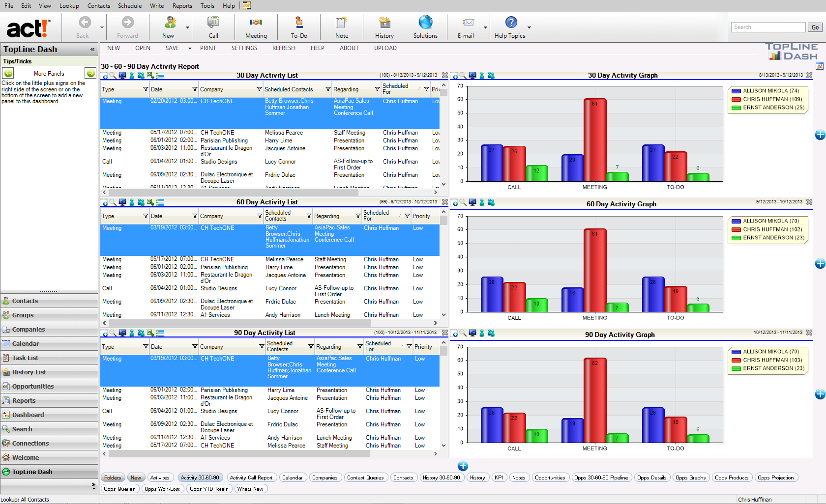Screen dimensions: 826x504
Task: Click REFRESH in the dashboard toolbar
Action: (284, 48)
